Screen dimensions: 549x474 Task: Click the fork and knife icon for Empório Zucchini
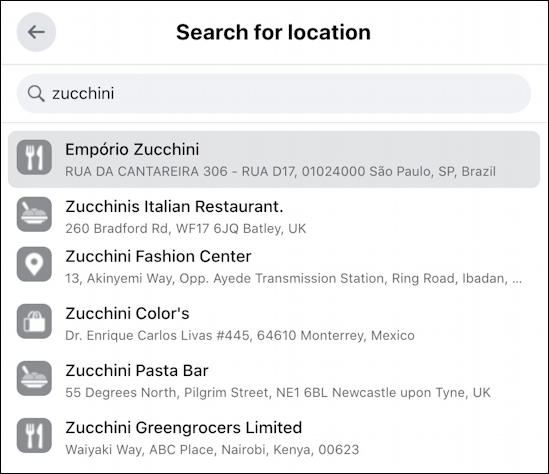tap(34, 157)
